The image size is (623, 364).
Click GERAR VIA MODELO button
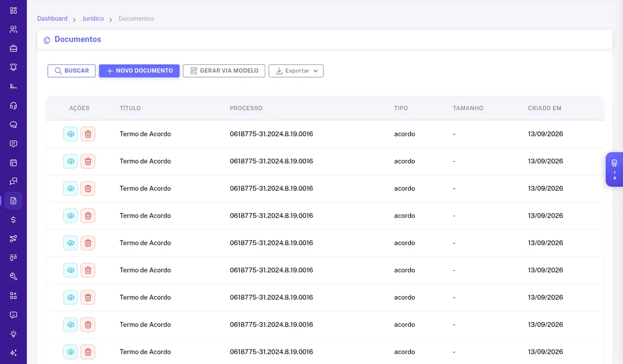pos(224,71)
